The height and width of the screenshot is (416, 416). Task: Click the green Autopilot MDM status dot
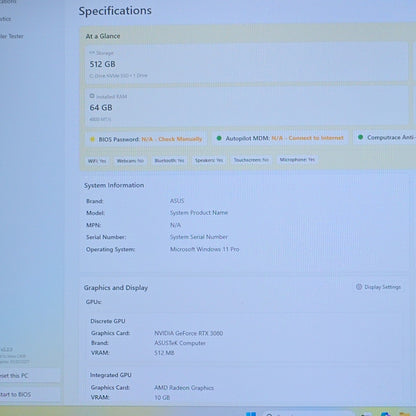[219, 138]
